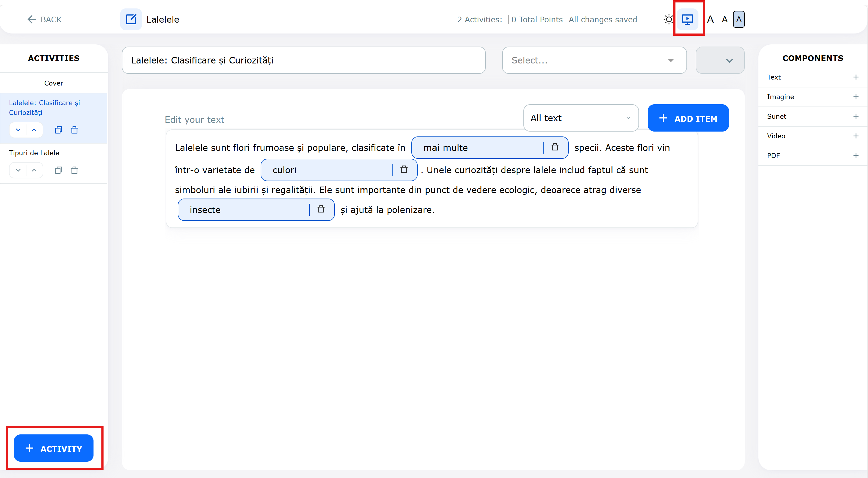Select the Tipuri de Lalele activity
The width and height of the screenshot is (868, 478).
click(x=34, y=153)
